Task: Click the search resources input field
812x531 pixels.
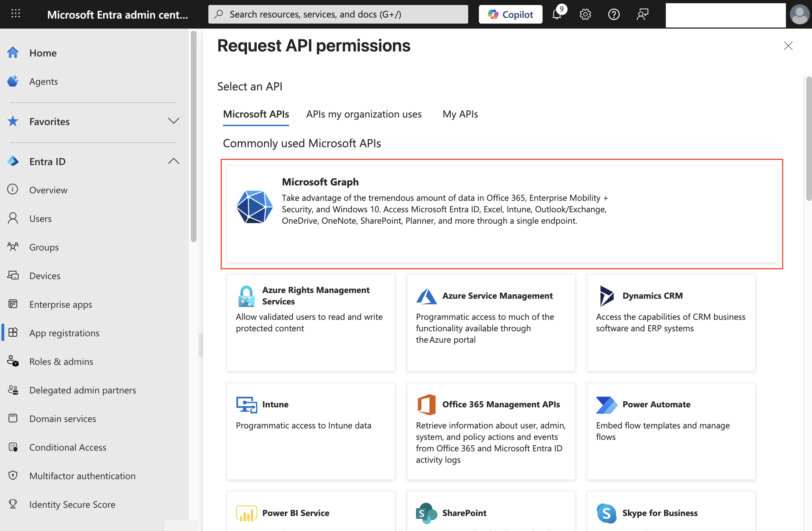Action: [338, 14]
